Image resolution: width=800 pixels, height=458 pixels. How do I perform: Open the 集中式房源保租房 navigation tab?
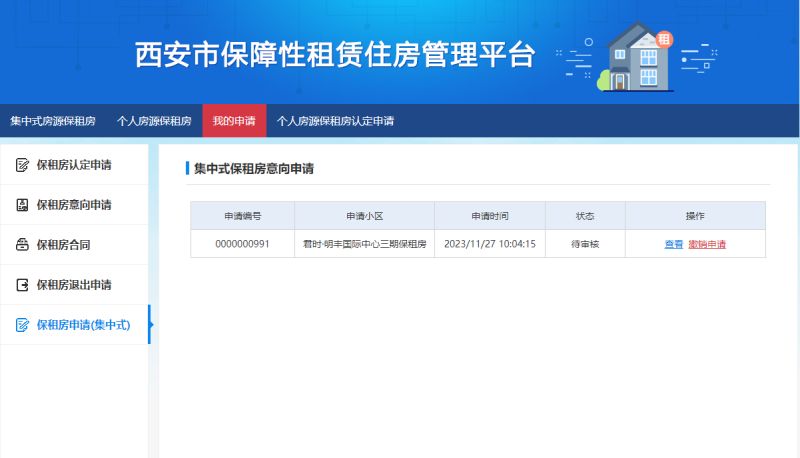(x=53, y=121)
